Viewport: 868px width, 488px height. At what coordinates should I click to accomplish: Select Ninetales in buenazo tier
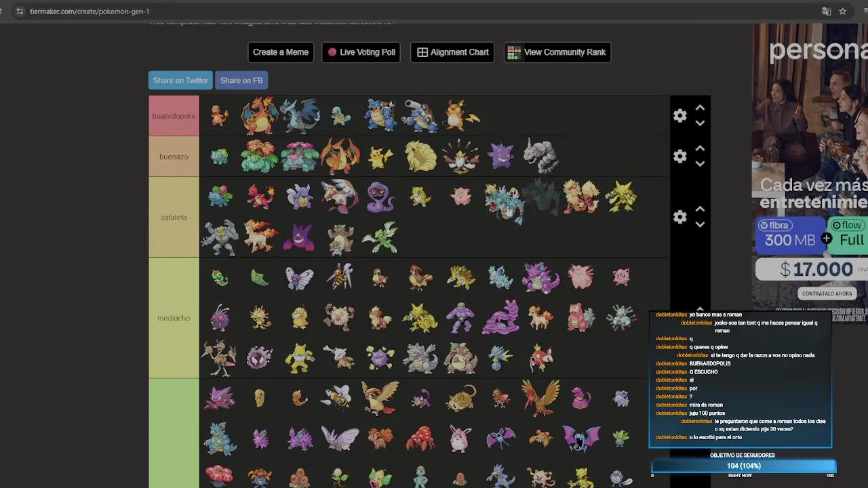(420, 157)
